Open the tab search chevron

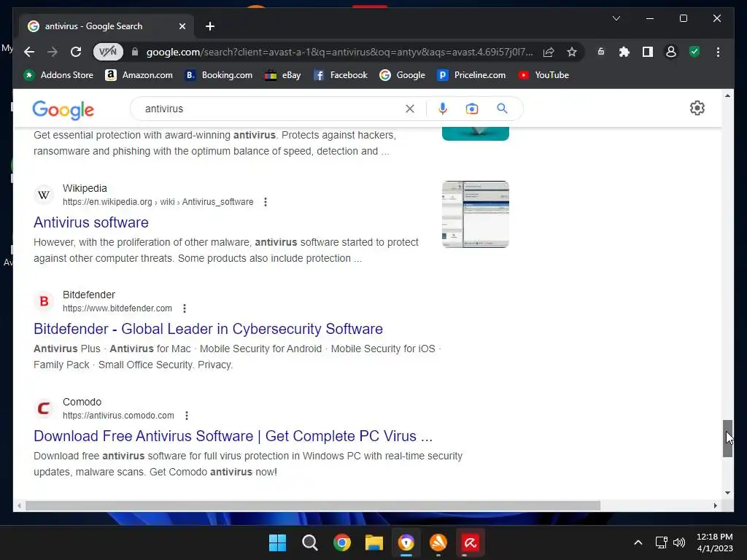click(616, 18)
